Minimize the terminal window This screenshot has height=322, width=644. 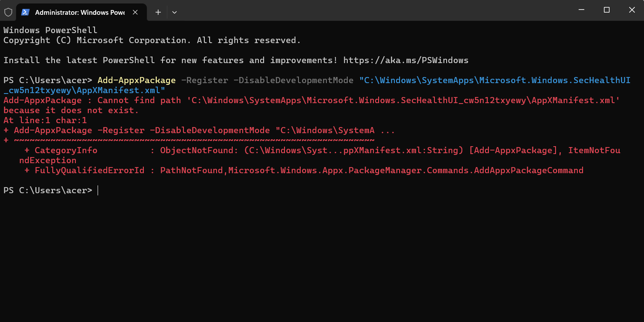tap(581, 10)
